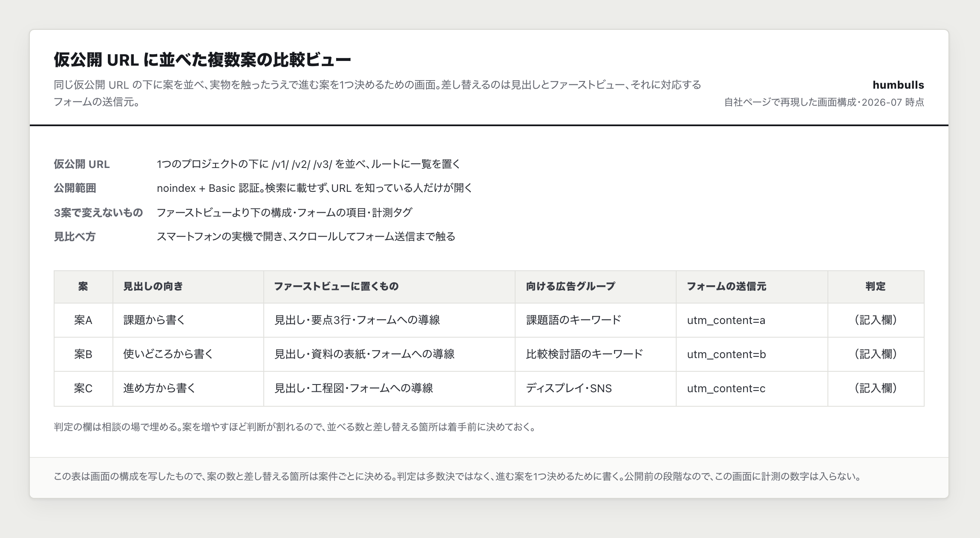Click the 記入欄 cell in 案C row
Viewport: 980px width, 538px height.
[876, 388]
